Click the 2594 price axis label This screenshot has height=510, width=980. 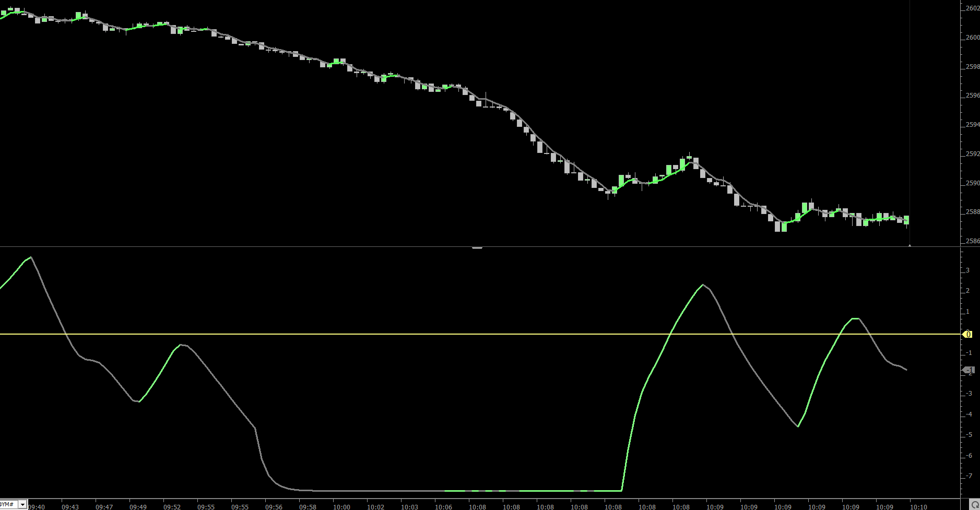972,125
